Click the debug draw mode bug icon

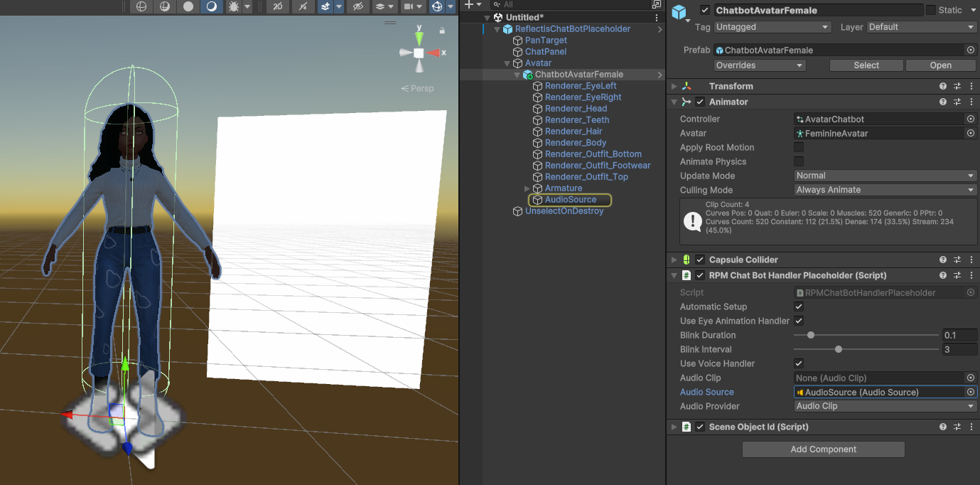point(233,6)
